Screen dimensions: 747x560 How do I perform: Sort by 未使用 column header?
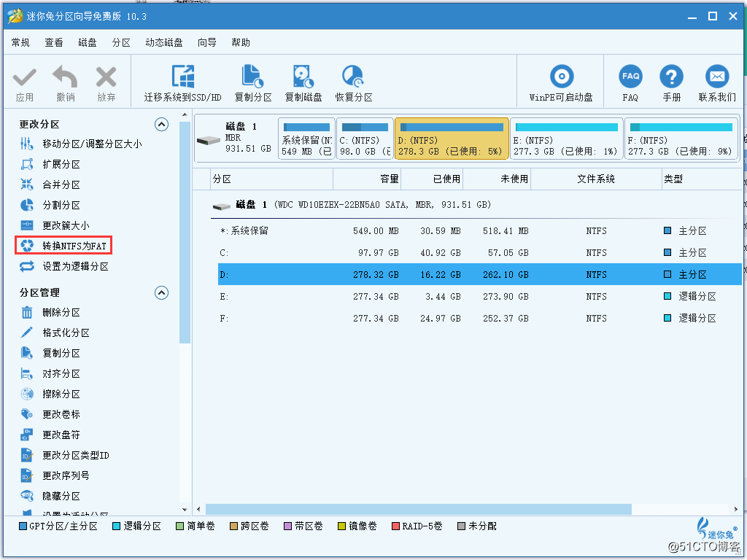coord(497,179)
